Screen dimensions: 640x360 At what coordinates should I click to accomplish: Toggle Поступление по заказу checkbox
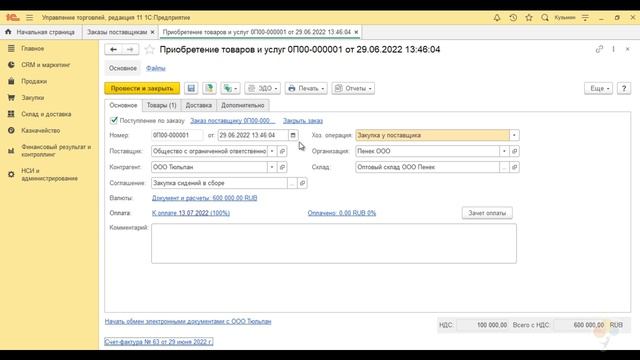point(114,120)
